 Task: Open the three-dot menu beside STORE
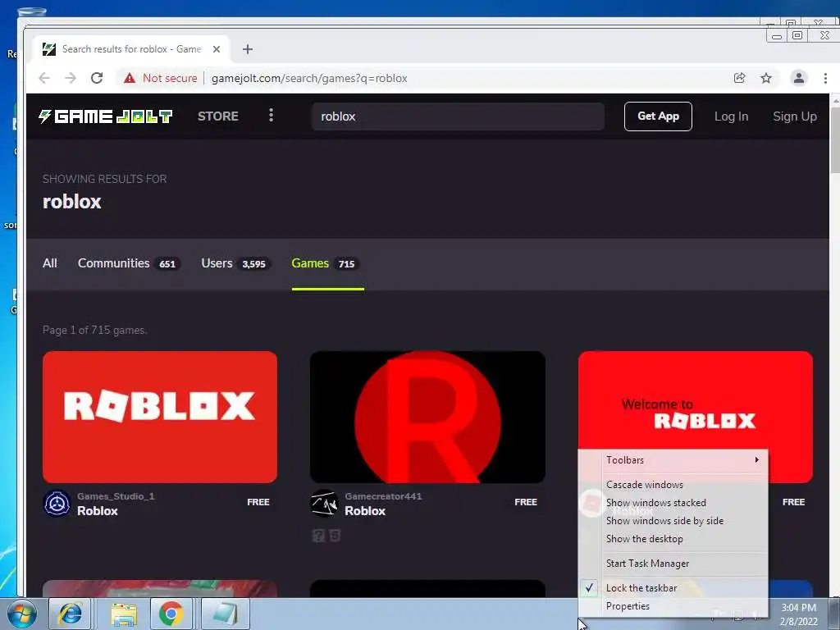point(271,115)
